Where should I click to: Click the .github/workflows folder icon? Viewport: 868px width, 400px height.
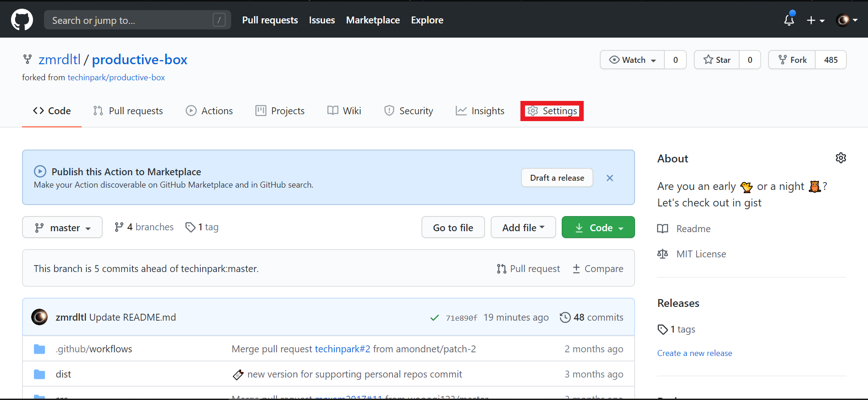click(39, 349)
